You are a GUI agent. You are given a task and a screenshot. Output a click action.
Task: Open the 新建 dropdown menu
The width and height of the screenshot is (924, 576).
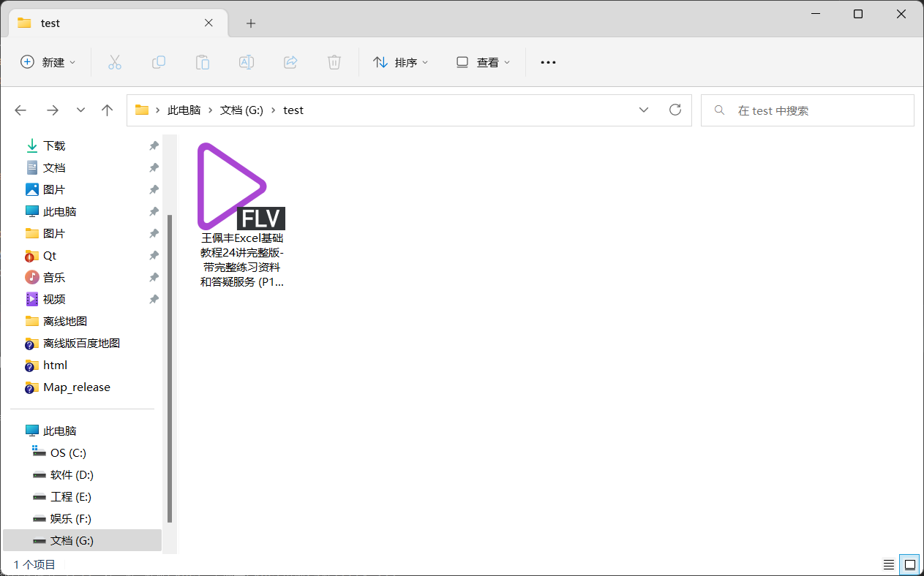pos(48,63)
